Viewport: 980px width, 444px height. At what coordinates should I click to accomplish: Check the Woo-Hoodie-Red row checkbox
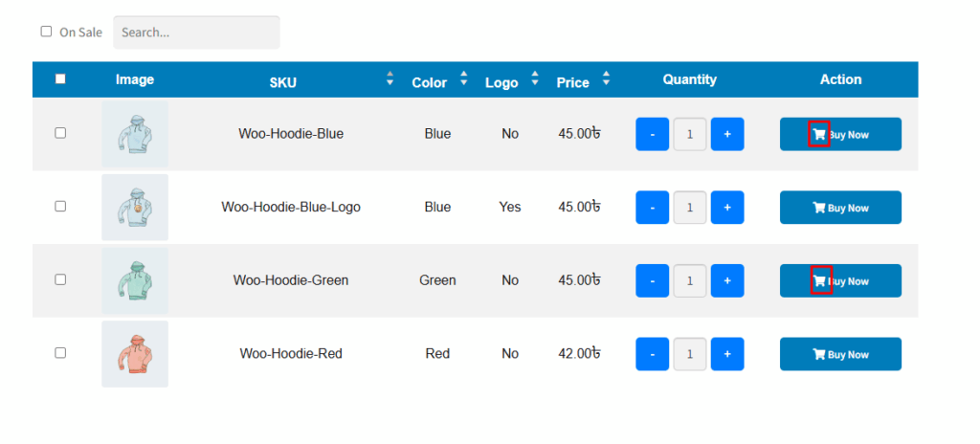tap(60, 353)
